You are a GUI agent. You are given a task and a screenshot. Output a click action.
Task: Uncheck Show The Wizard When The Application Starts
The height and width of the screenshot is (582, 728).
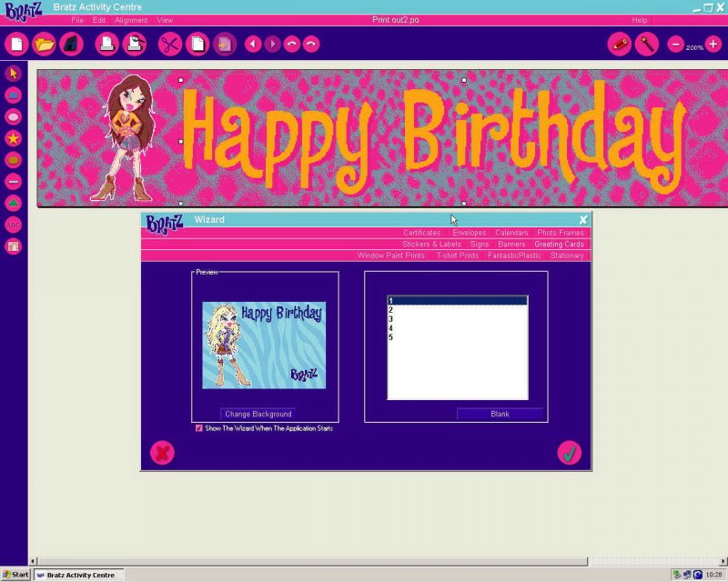[198, 428]
